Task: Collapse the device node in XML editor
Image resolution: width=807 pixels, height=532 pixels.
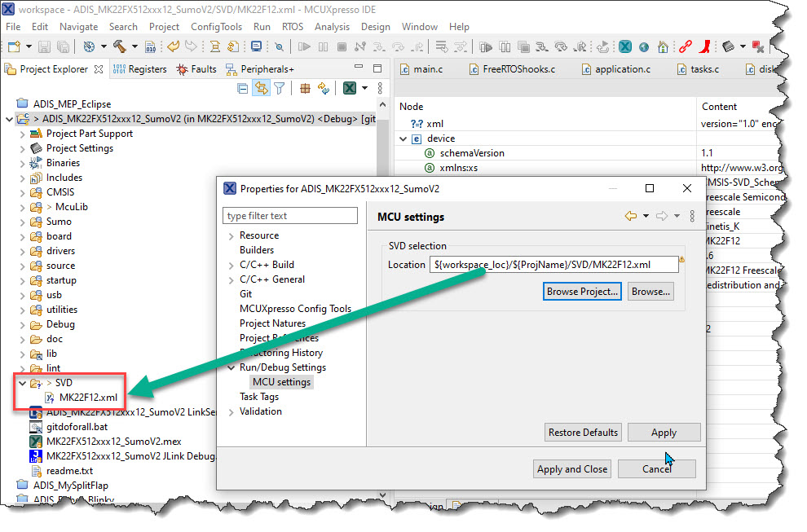Action: (x=403, y=138)
